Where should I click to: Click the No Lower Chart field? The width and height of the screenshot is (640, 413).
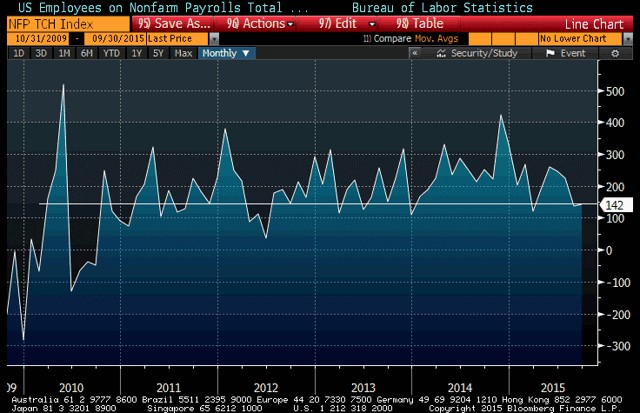click(580, 39)
